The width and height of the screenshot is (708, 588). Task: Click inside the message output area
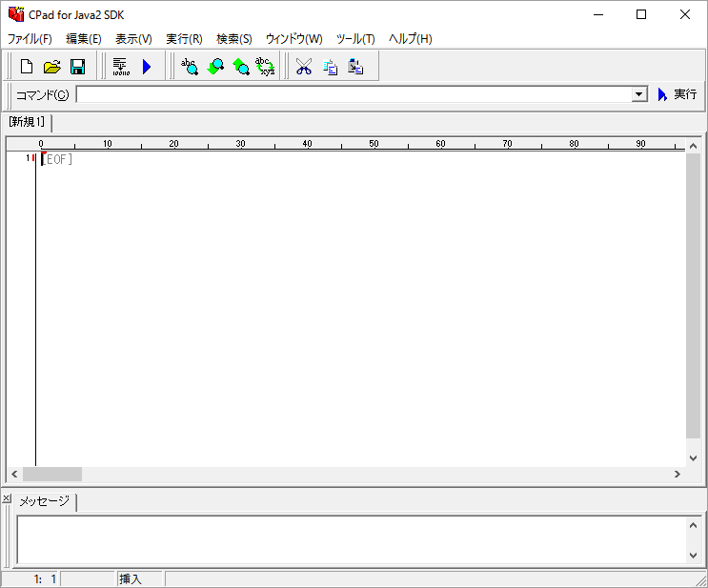tap(352, 539)
